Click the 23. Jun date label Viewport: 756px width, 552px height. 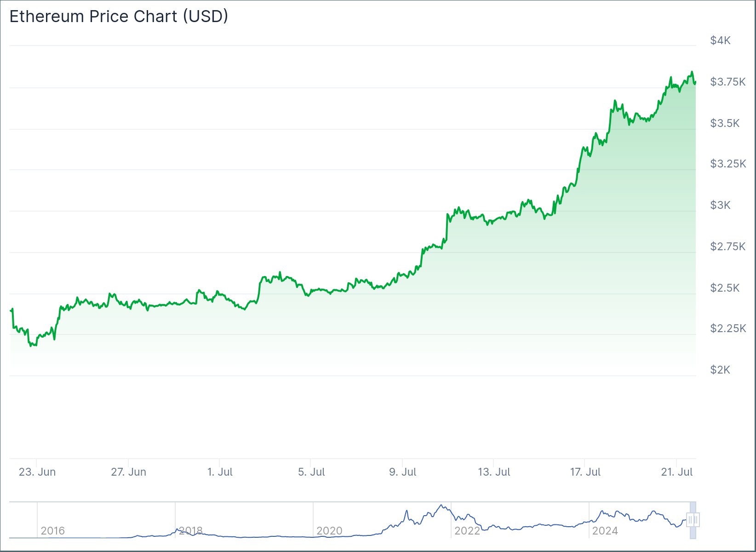37,472
